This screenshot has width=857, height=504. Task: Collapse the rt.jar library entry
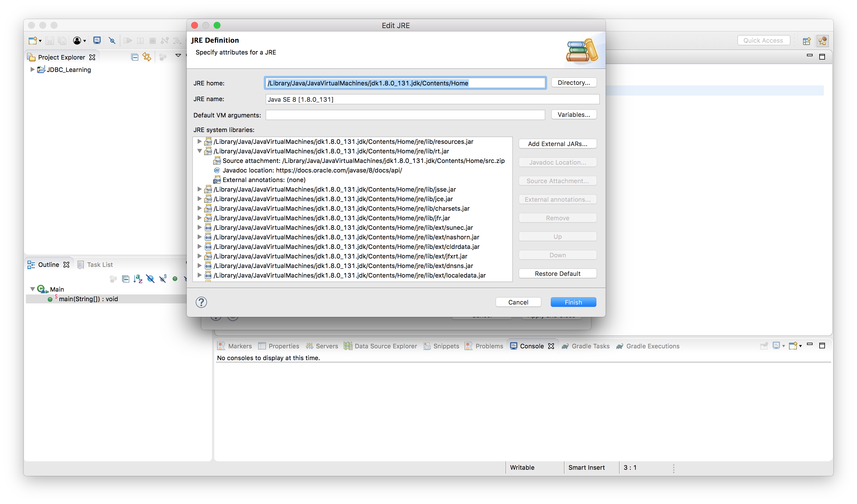pyautogui.click(x=200, y=151)
